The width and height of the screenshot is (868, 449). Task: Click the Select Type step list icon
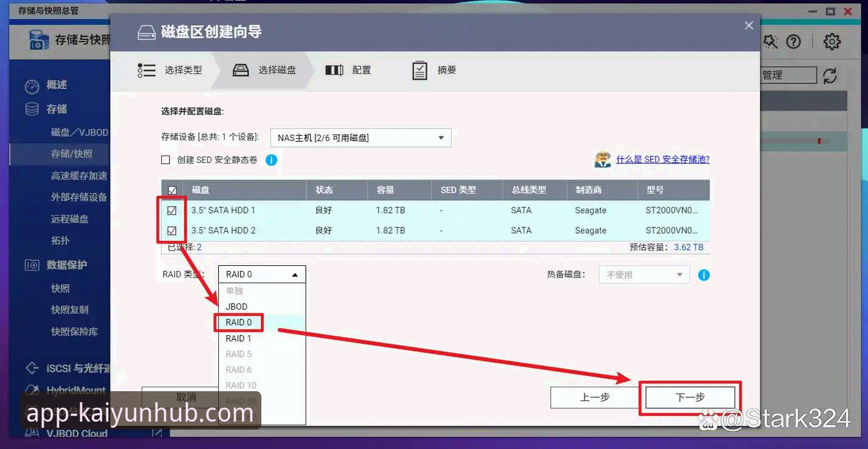pos(146,70)
